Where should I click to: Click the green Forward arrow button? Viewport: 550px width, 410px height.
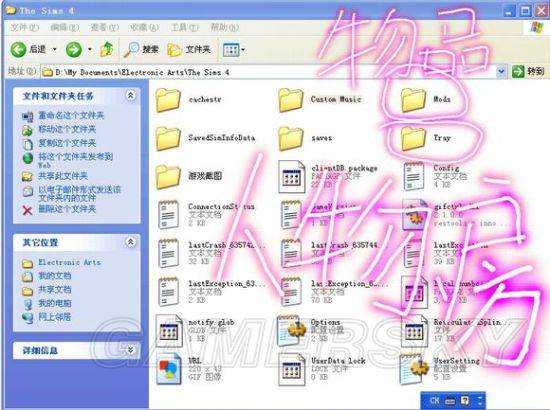[74, 49]
